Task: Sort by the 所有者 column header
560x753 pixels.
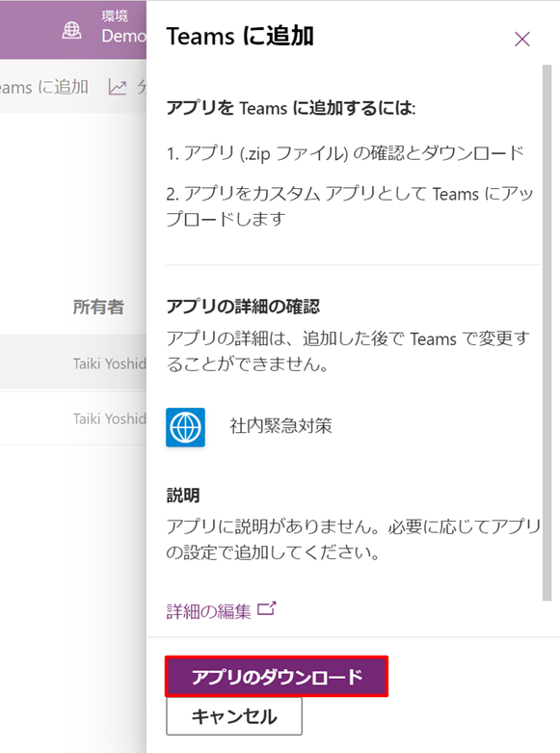Action: pyautogui.click(x=98, y=307)
